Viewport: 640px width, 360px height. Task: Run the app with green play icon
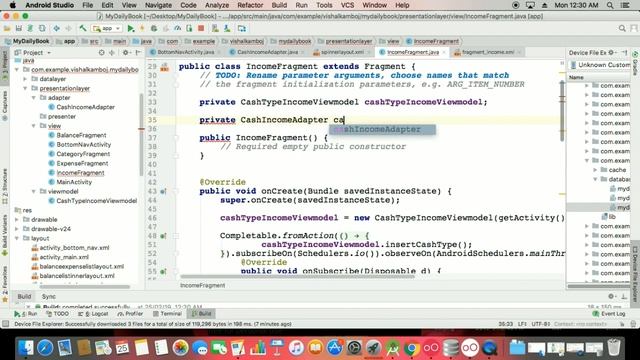[x=131, y=29]
